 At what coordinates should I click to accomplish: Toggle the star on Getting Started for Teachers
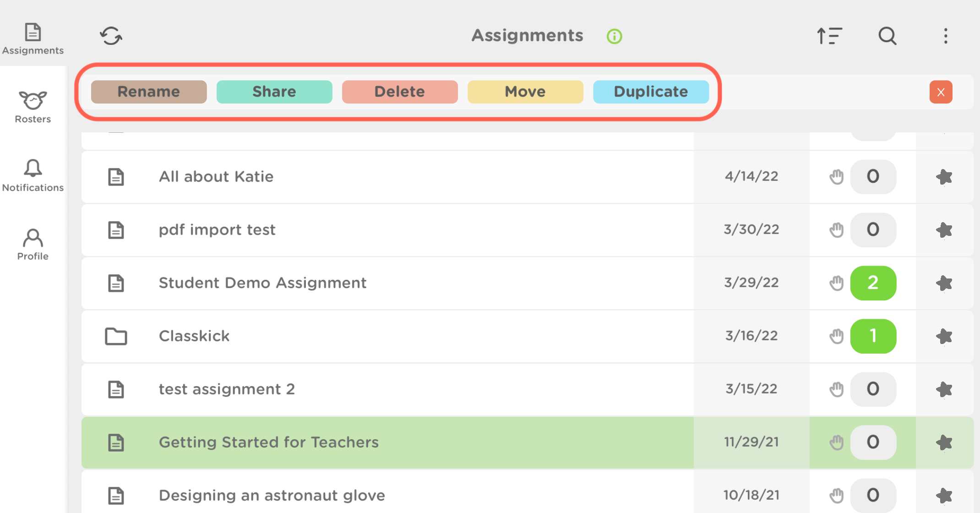(944, 442)
